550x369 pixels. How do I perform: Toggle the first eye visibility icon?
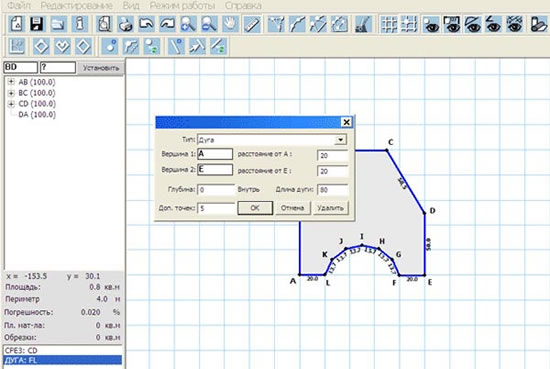[x=431, y=25]
